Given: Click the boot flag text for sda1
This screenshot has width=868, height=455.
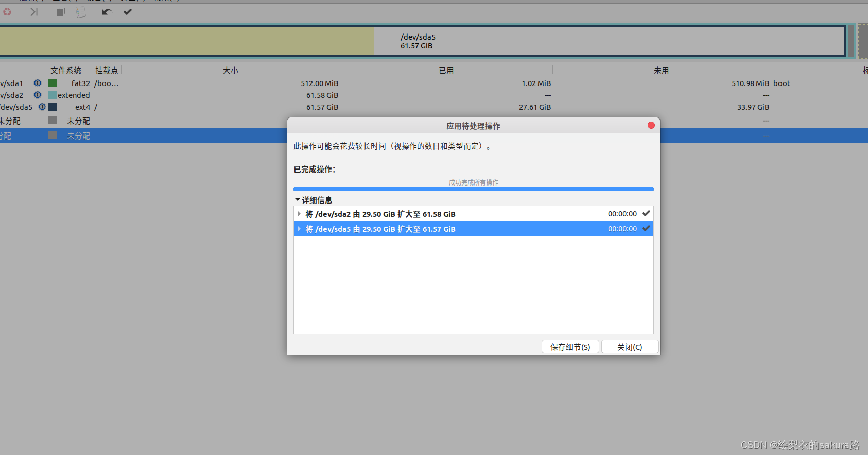Looking at the screenshot, I should click(x=782, y=83).
